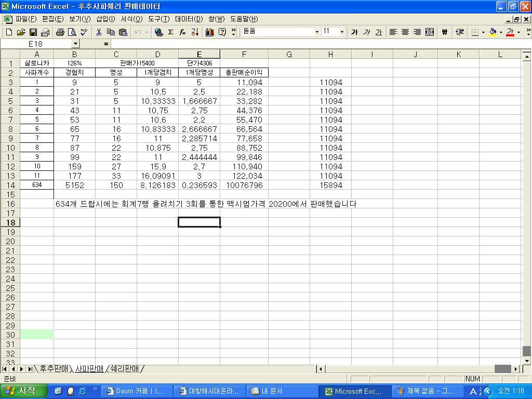Click the Sort Ascending icon
This screenshot has width=532, height=399.
pyautogui.click(x=195, y=32)
